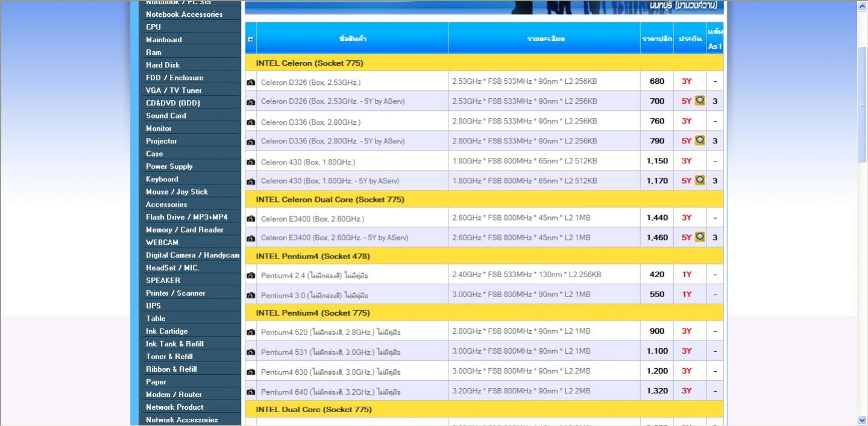
Task: View picture icon for Celeron D336 5Y AServ
Action: coord(251,142)
